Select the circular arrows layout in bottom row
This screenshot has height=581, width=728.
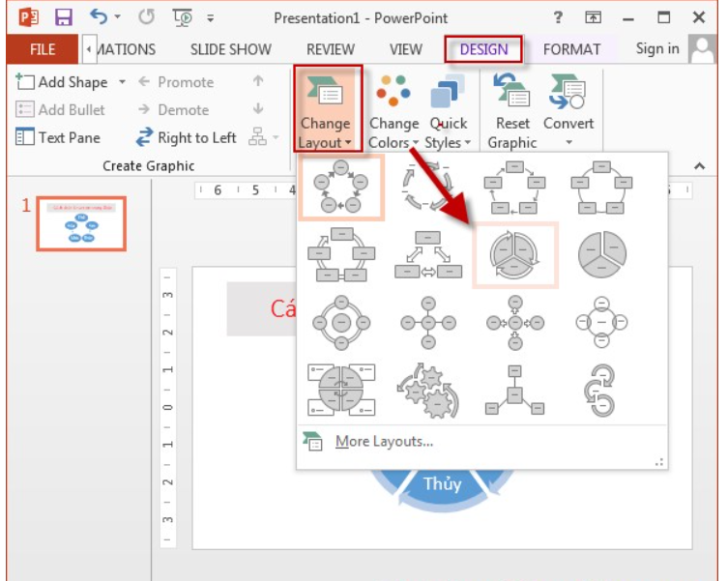tap(601, 391)
